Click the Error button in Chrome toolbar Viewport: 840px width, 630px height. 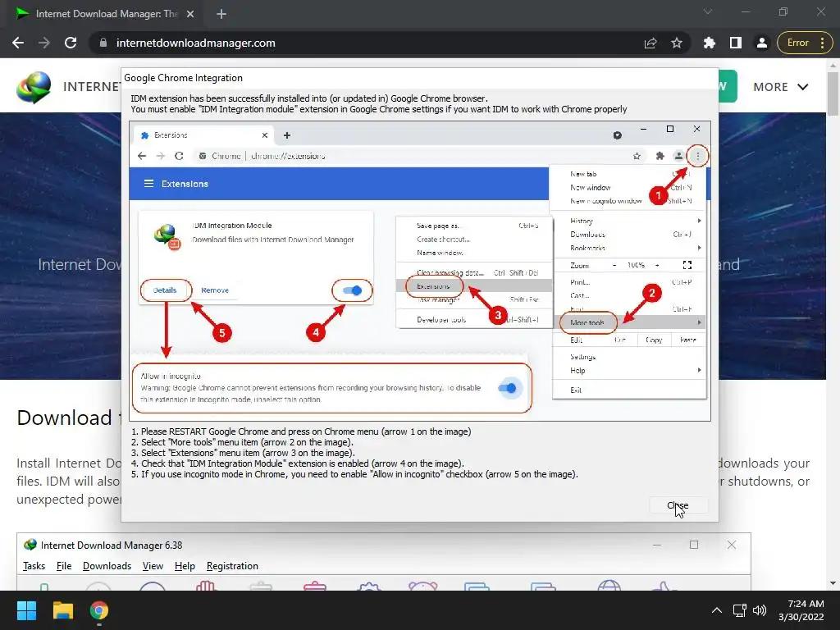[x=797, y=43]
